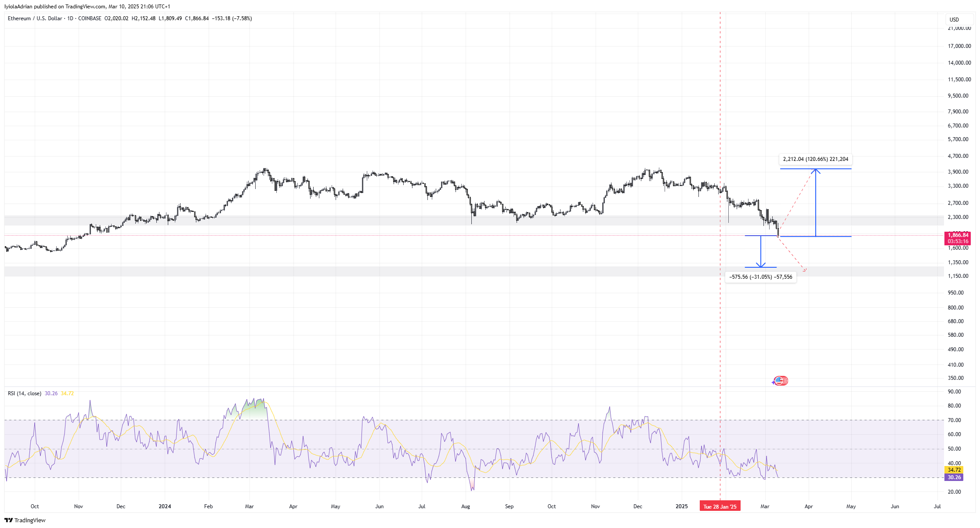Click the 2024 year label on time axis

[x=165, y=506]
